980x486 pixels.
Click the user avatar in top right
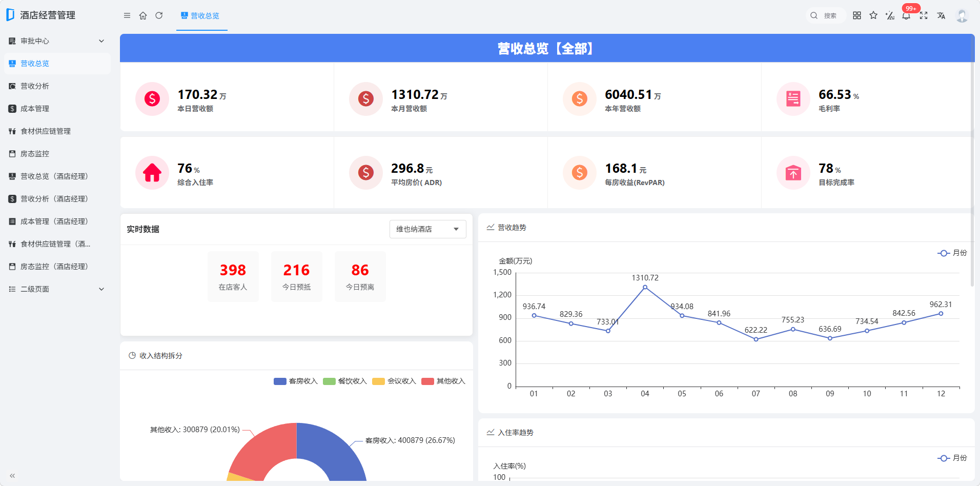(962, 15)
